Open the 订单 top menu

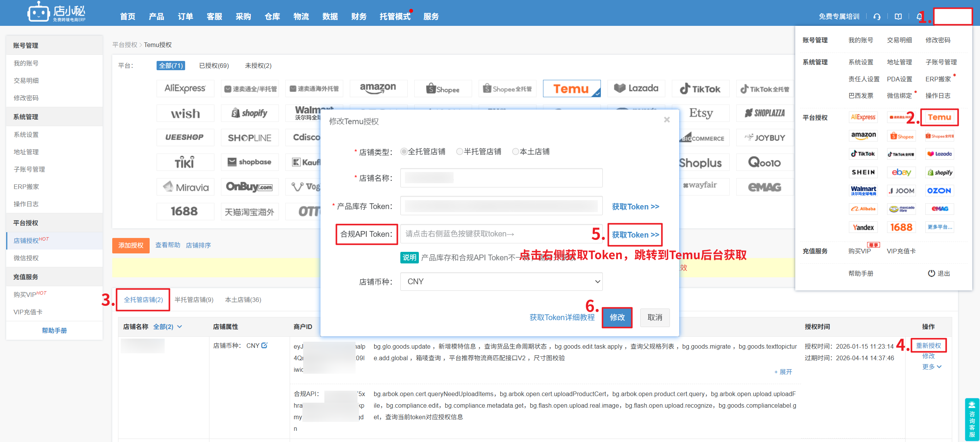click(185, 17)
